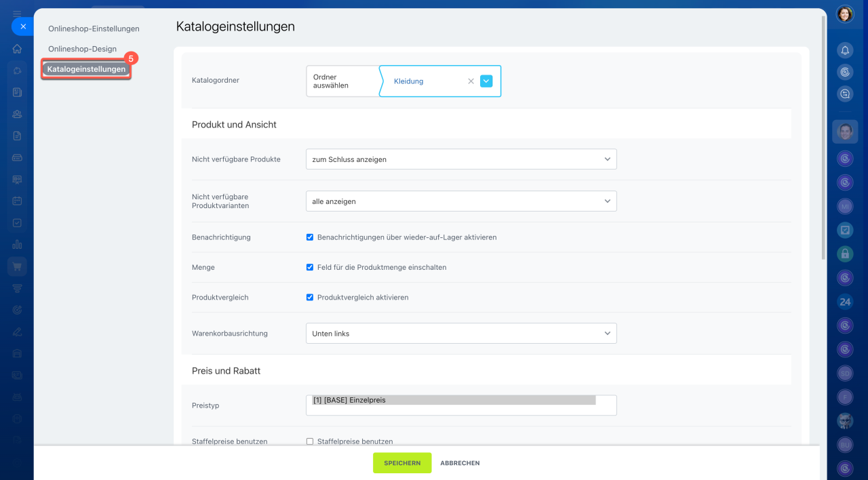
Task: Open the SD chat avatar in right panel
Action: coord(845,373)
